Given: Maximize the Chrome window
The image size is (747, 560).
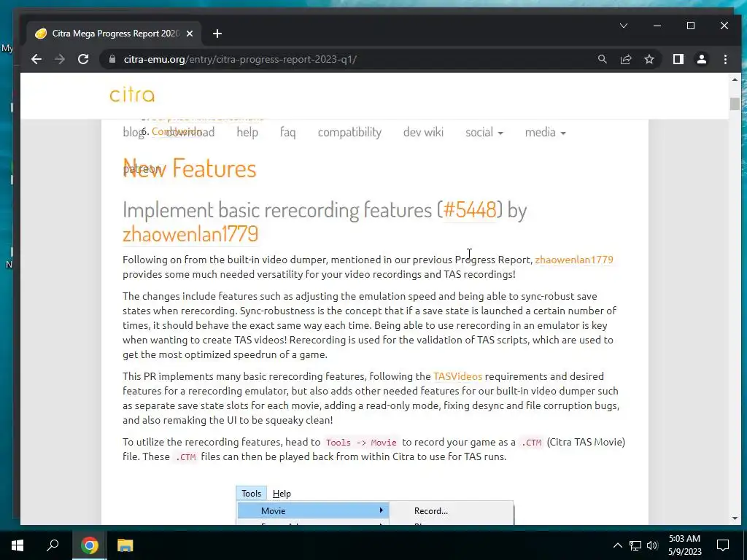Looking at the screenshot, I should (x=690, y=26).
